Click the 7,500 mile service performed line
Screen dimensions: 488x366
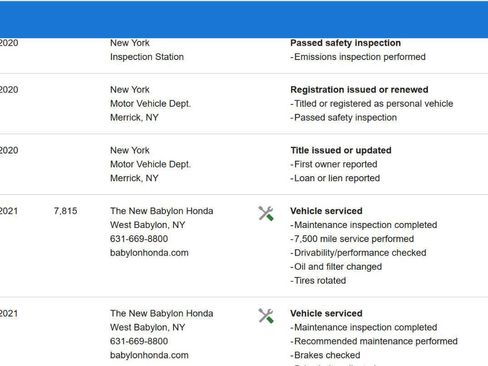(352, 239)
